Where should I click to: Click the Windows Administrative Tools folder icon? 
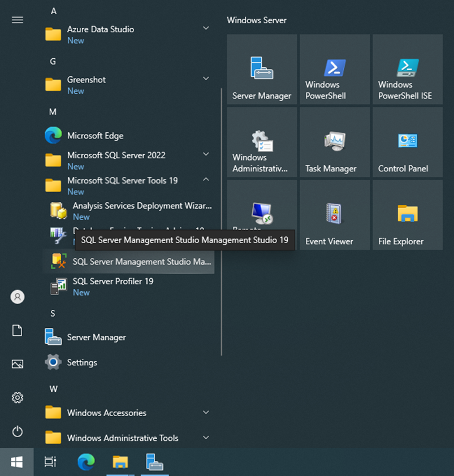point(53,438)
